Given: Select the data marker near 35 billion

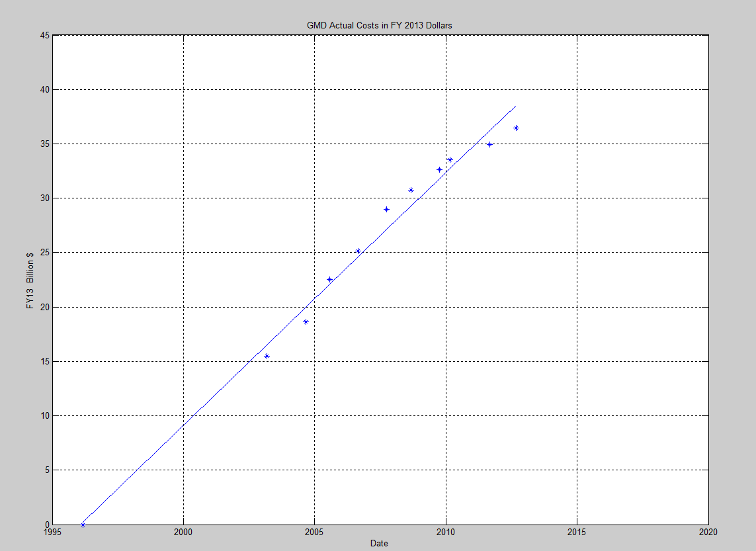Looking at the screenshot, I should pyautogui.click(x=489, y=144).
